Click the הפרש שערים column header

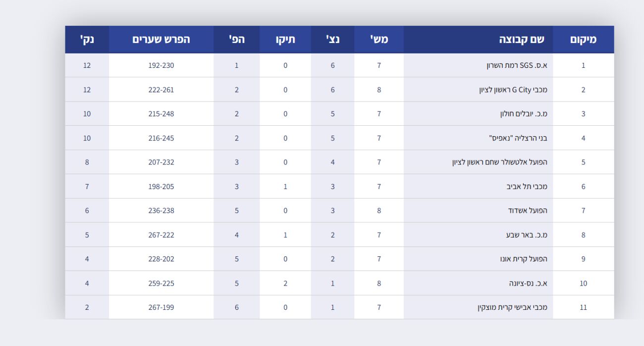tap(161, 40)
